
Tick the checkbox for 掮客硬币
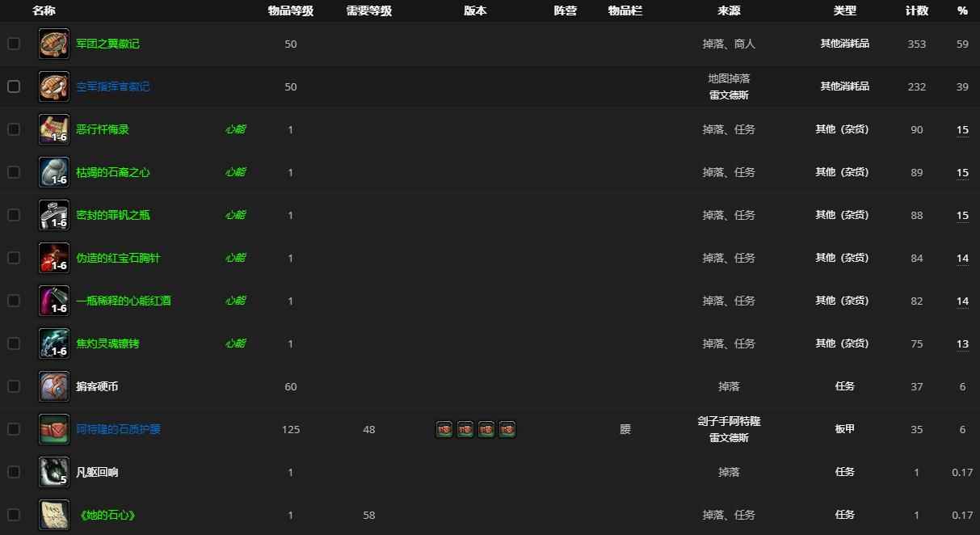[x=14, y=386]
